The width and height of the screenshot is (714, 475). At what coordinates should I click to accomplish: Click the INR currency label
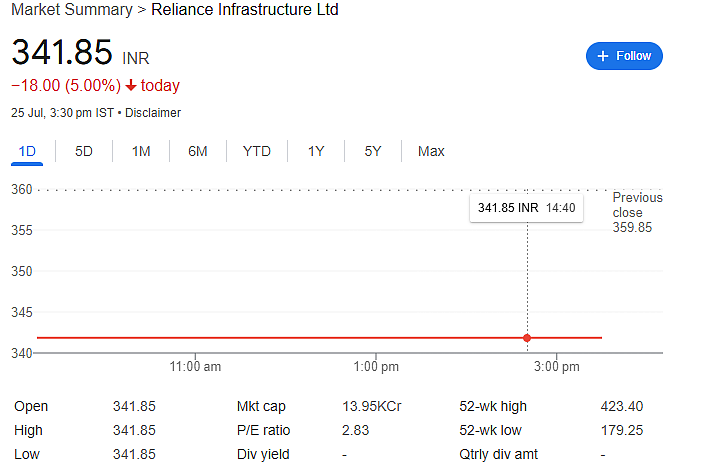[x=136, y=58]
